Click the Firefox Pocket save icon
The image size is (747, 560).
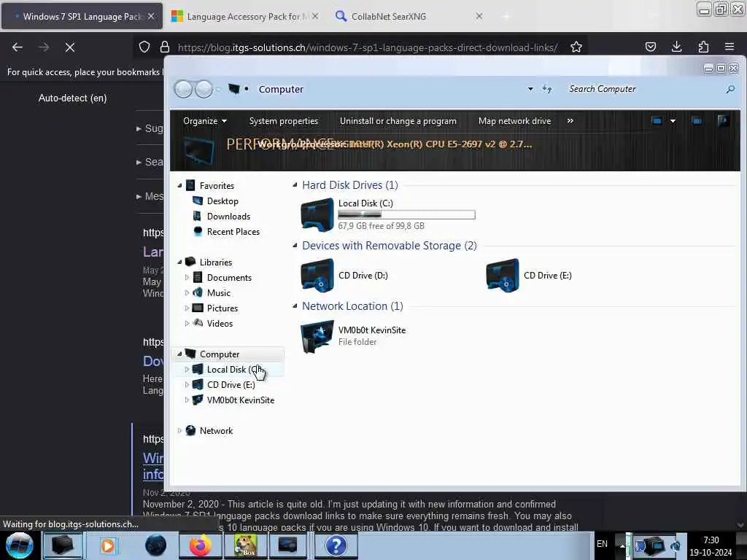(x=651, y=47)
